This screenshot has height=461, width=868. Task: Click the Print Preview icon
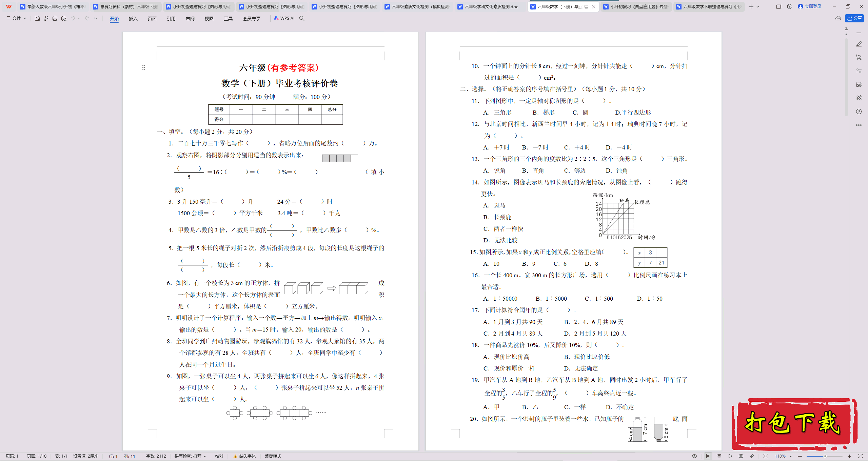coord(64,18)
